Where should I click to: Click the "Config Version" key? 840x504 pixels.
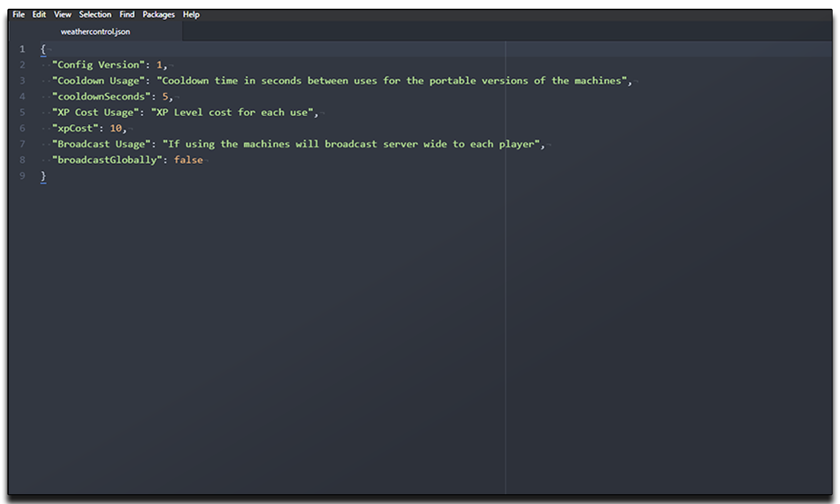(98, 65)
